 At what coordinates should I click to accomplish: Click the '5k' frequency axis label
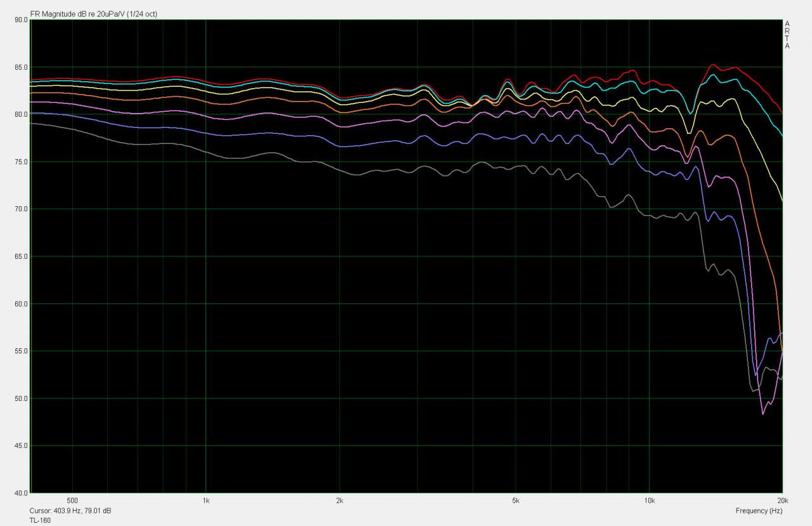tap(516, 501)
